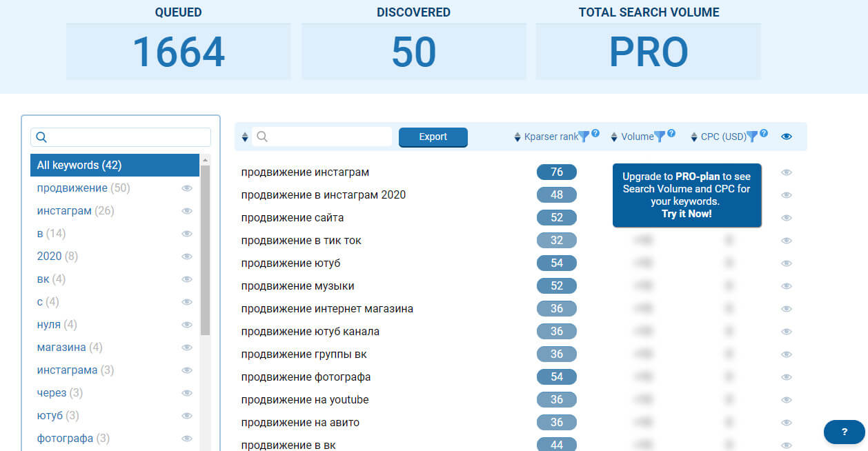Hide the продвижение сайта result row eye

[787, 218]
